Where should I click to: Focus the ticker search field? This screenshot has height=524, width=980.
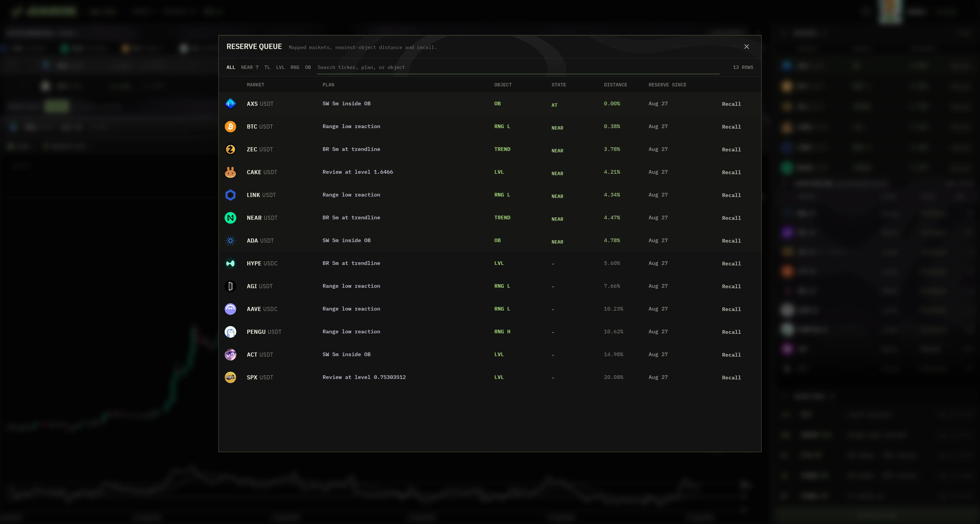coord(518,67)
